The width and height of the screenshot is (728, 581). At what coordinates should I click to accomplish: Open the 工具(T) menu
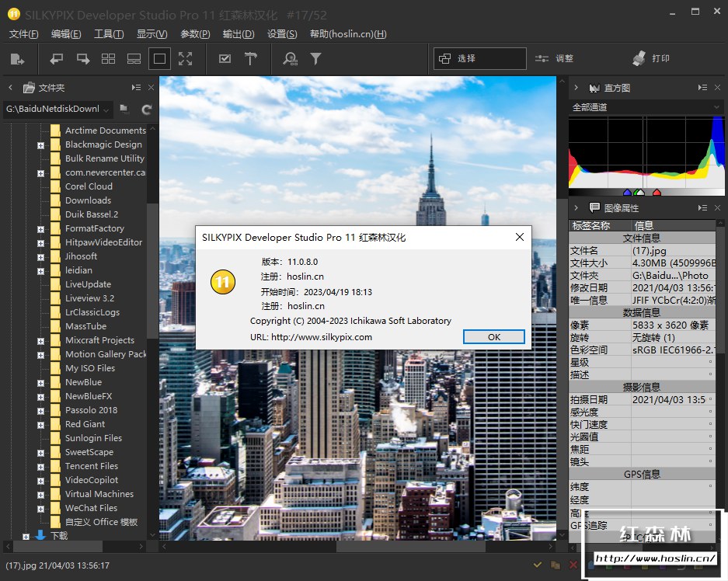tap(109, 34)
